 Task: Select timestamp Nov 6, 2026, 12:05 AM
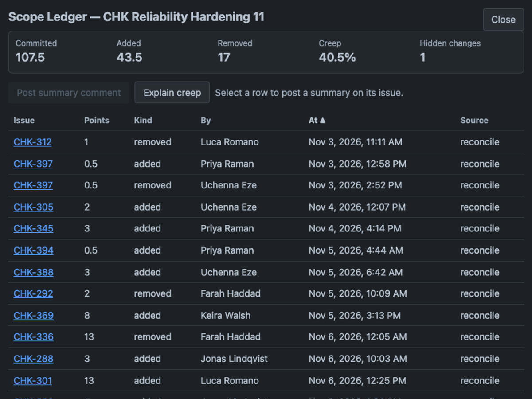click(x=358, y=337)
